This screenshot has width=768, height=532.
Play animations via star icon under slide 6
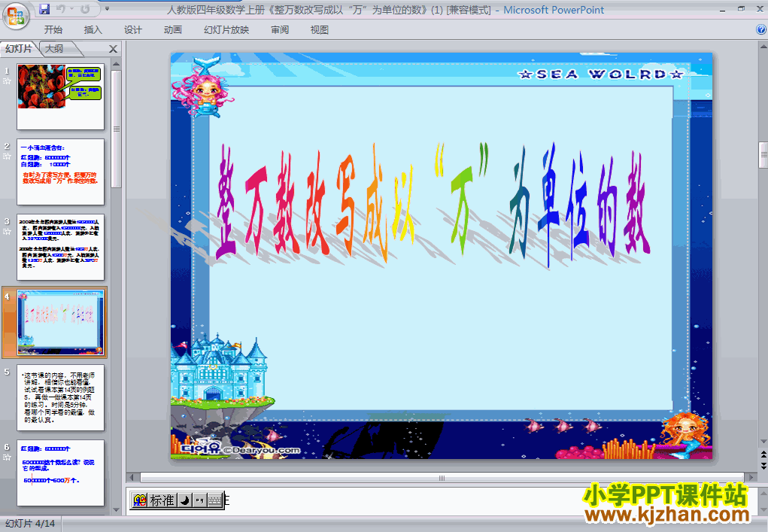click(x=7, y=457)
